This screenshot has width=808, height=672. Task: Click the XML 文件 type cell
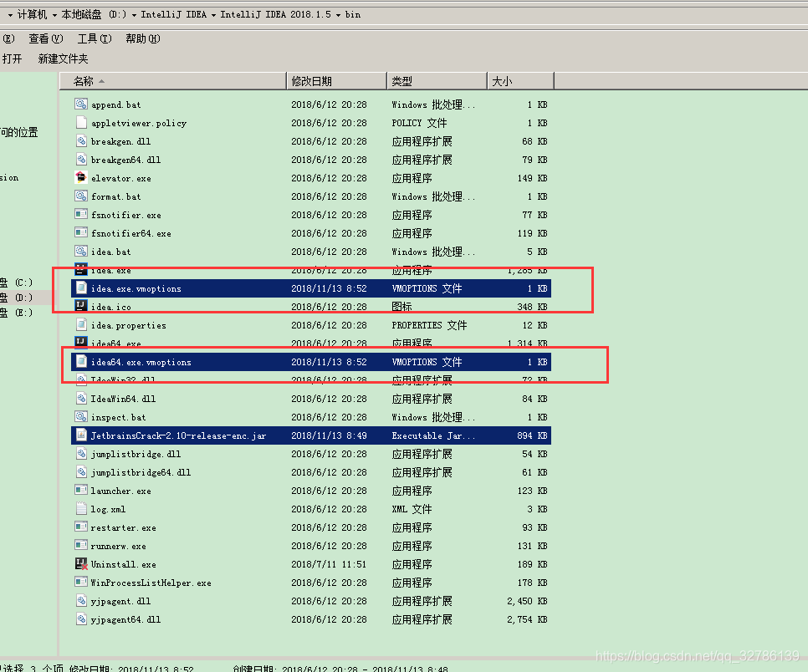(412, 509)
